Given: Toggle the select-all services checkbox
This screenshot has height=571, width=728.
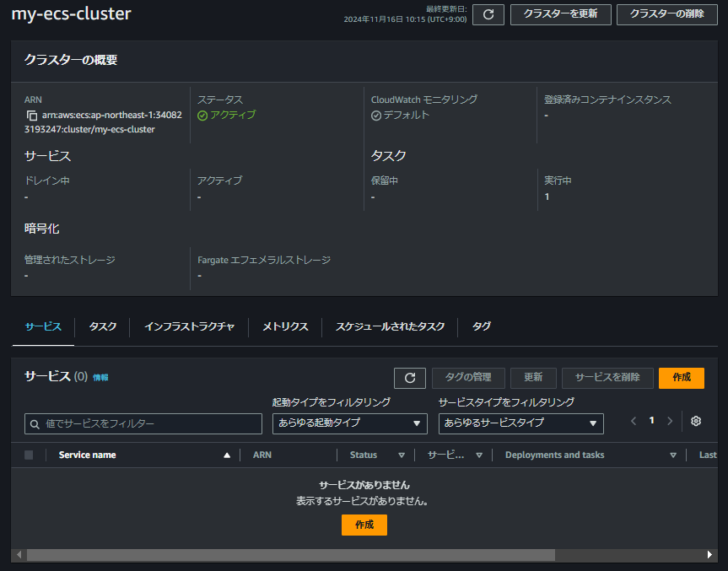Looking at the screenshot, I should (29, 455).
